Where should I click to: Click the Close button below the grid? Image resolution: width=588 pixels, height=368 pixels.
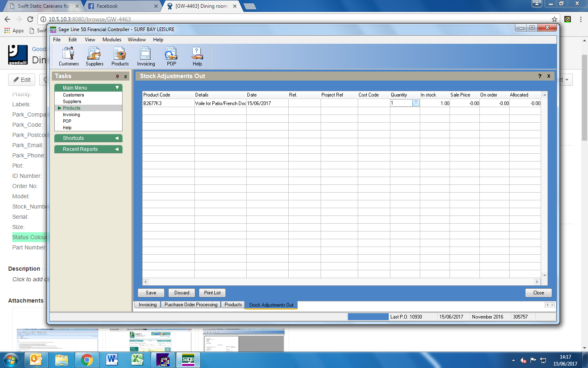pos(539,293)
